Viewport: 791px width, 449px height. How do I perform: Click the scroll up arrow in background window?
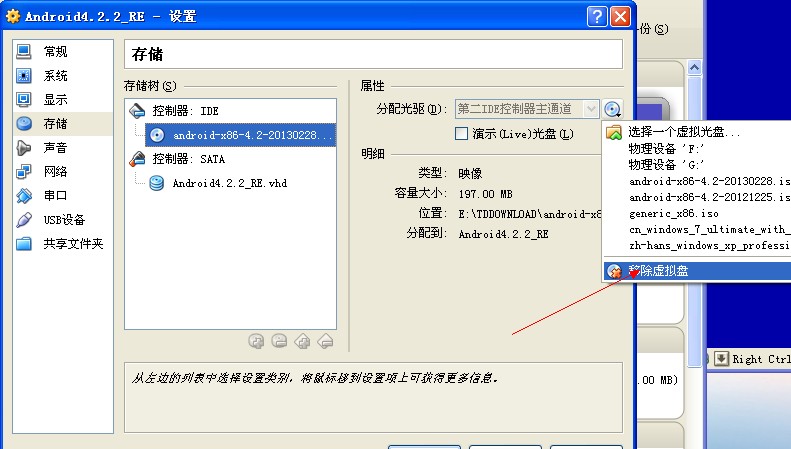tap(695, 68)
